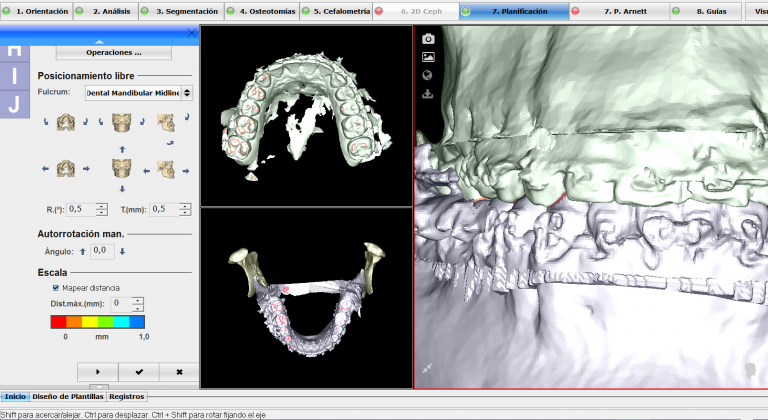Go to the 3. Segmentación tab

tap(181, 11)
